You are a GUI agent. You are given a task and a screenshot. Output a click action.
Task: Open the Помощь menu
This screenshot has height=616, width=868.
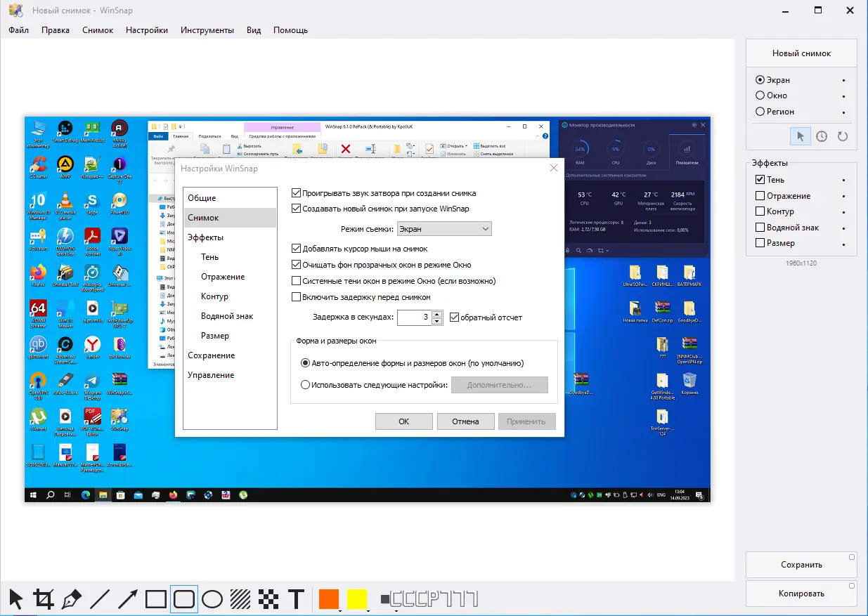290,30
